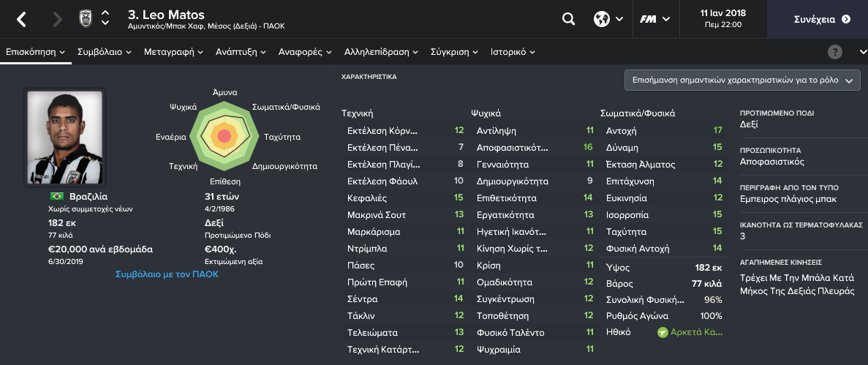Open the Συμβόλαιο με τον ΠΑΟΚ link
868x365 pixels.
point(167,274)
